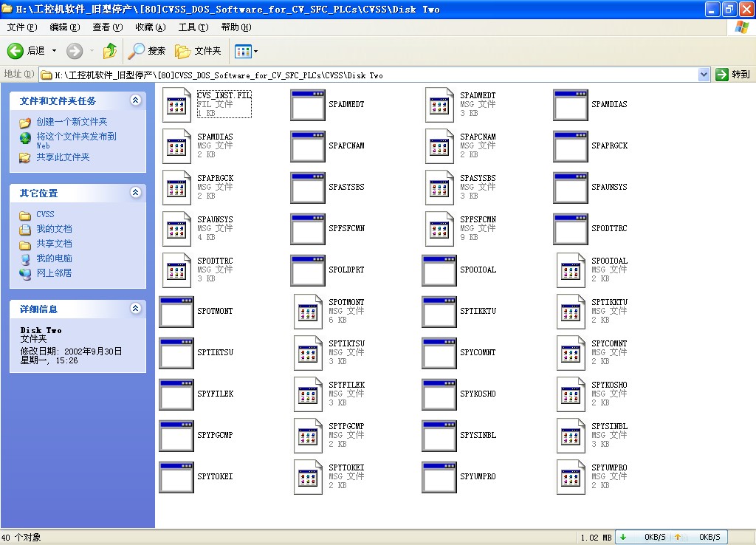756x545 pixels.
Task: Open 我的电脑 from other places
Action: click(54, 258)
